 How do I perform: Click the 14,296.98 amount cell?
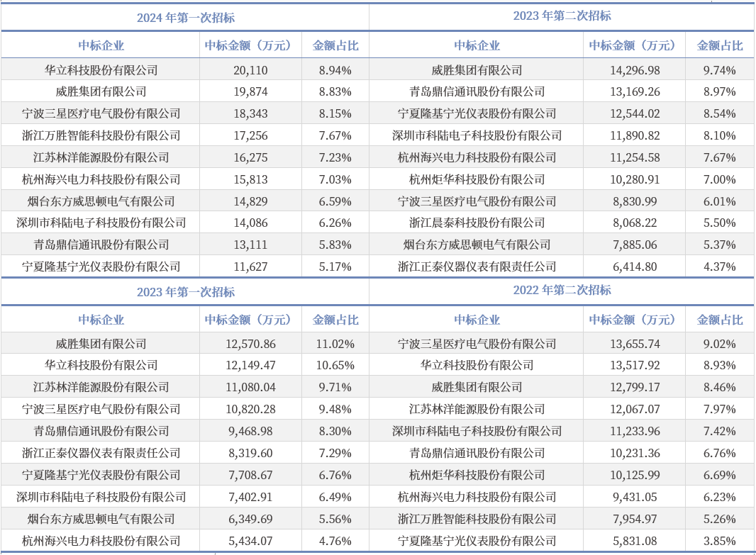pyautogui.click(x=635, y=70)
